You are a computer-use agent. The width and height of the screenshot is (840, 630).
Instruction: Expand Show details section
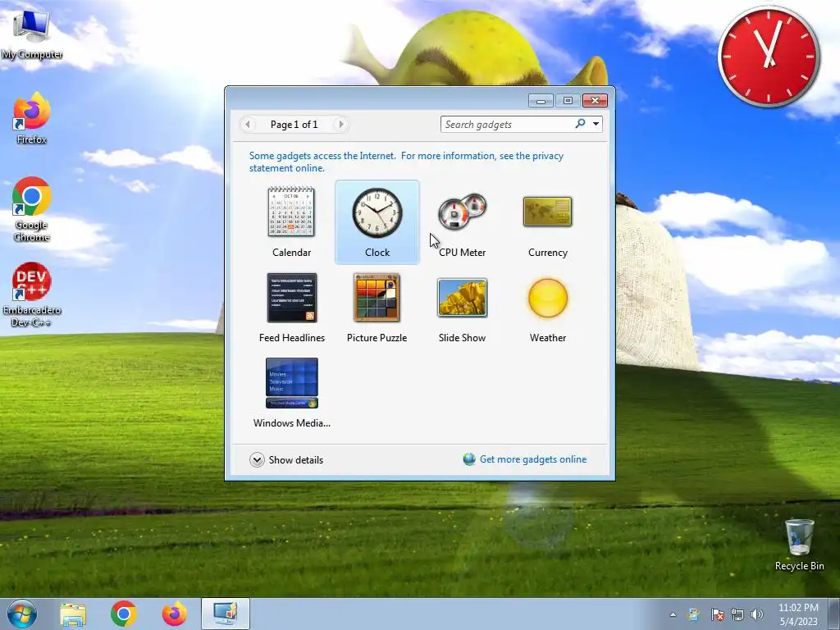click(286, 459)
